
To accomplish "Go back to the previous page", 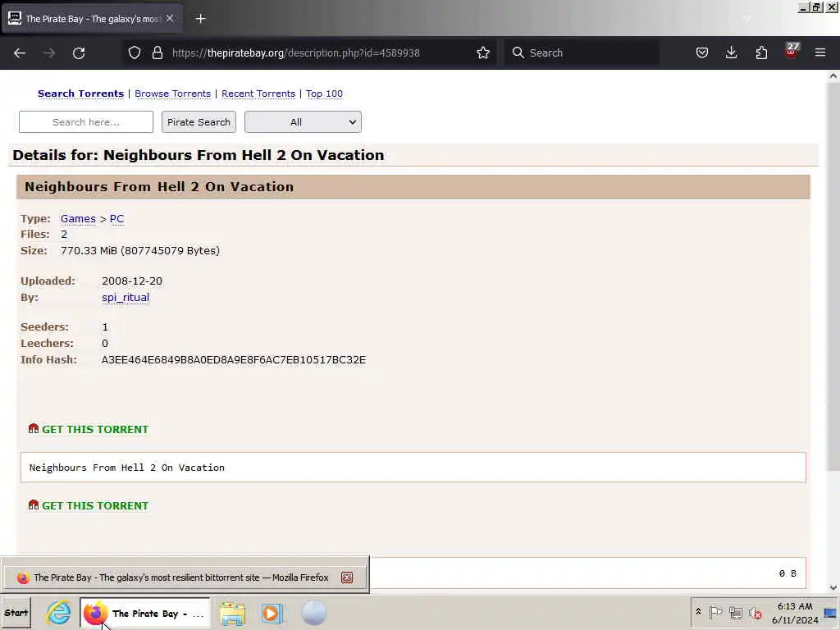I will 20,53.
